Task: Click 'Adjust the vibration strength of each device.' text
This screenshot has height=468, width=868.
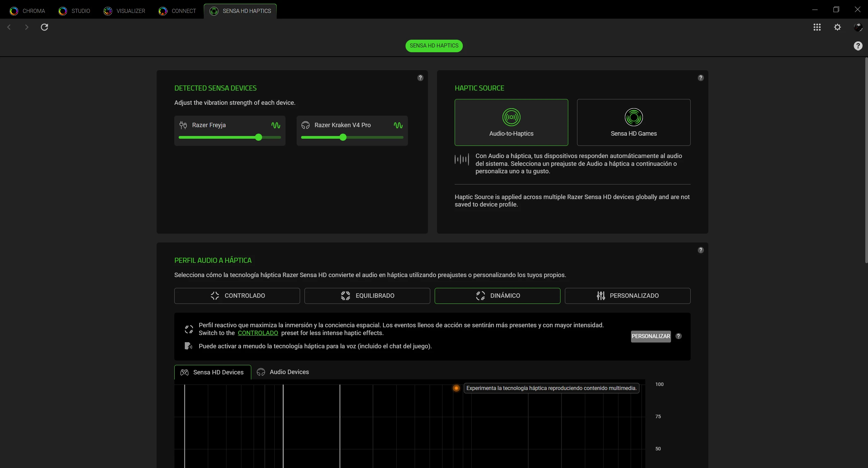Action: pos(235,103)
